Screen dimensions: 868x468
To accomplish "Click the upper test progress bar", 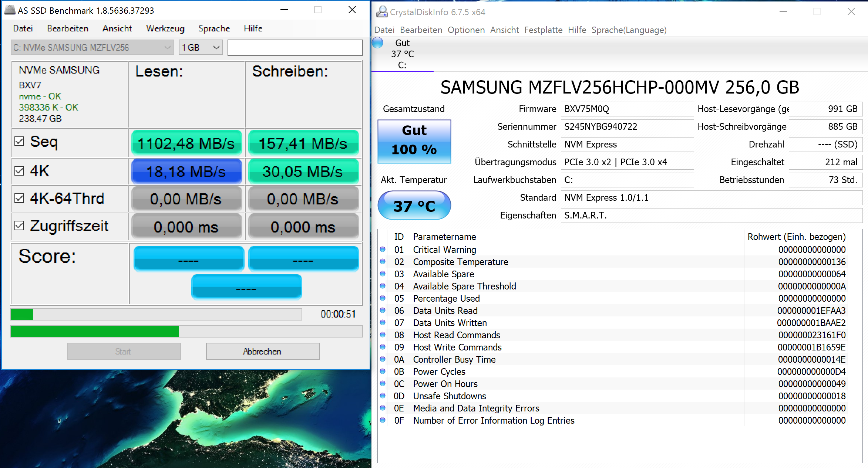I will click(156, 314).
